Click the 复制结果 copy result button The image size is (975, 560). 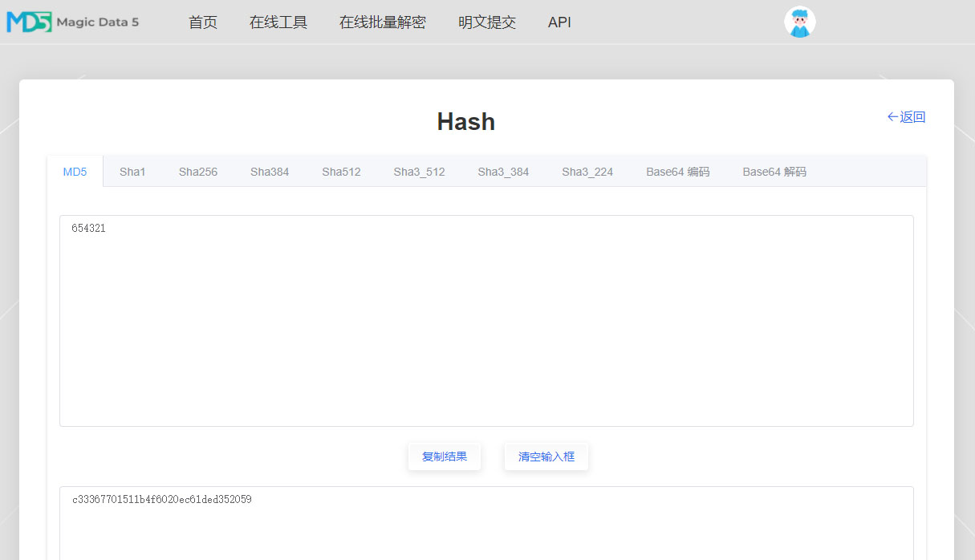445,456
